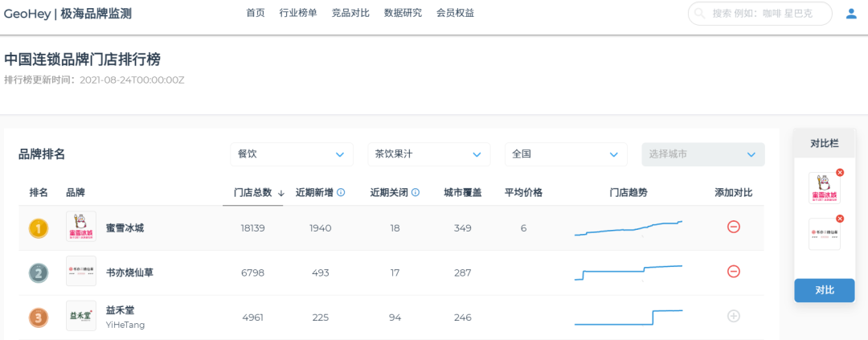
Task: Select city coverage value 349
Action: [463, 228]
